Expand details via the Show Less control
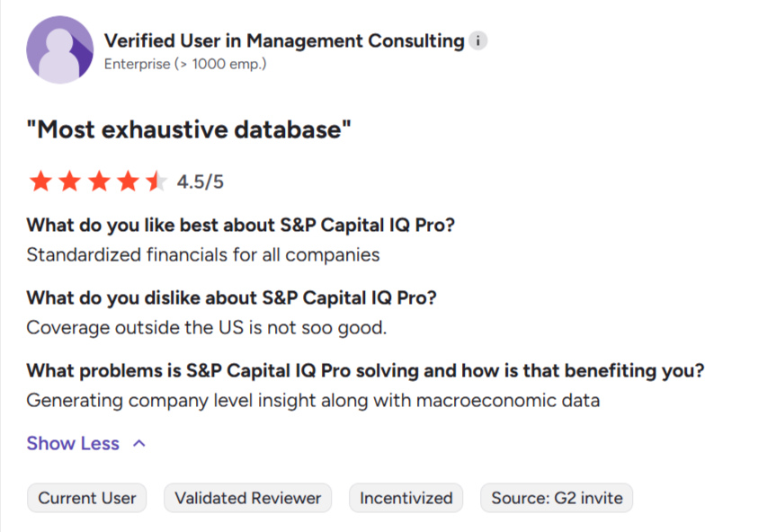This screenshot has height=532, width=767. pyautogui.click(x=73, y=443)
